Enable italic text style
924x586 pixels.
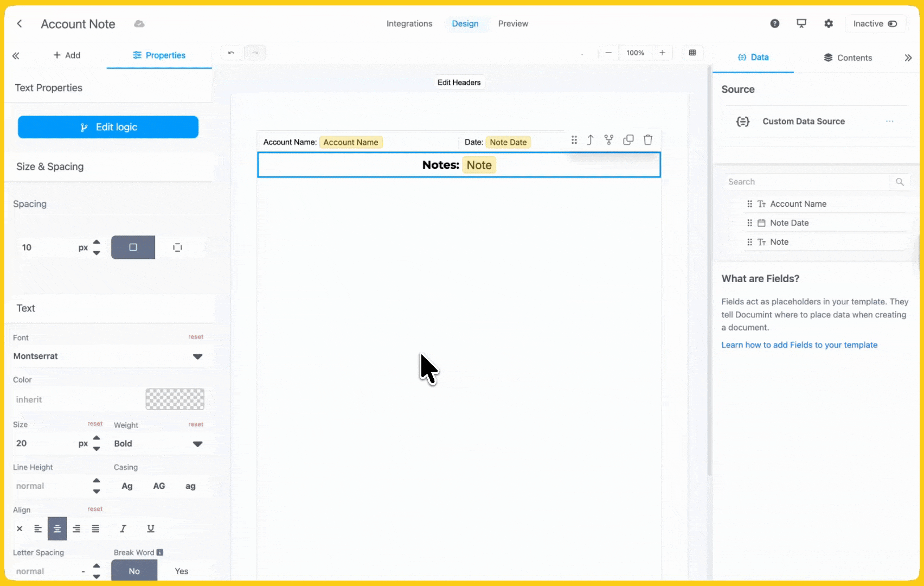tap(123, 528)
